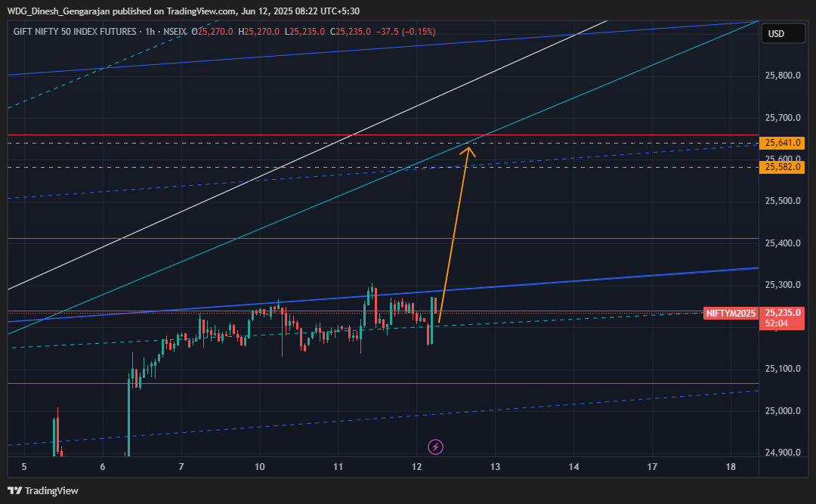Screen dimensions: 816x504
Task: Select the 25,641.0 orange price label
Action: click(x=782, y=143)
